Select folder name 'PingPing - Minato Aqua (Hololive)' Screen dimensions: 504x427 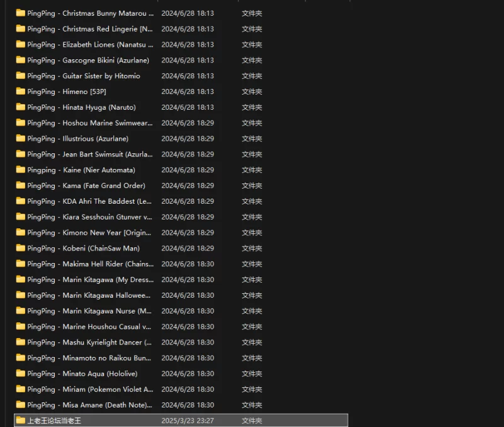pyautogui.click(x=83, y=373)
